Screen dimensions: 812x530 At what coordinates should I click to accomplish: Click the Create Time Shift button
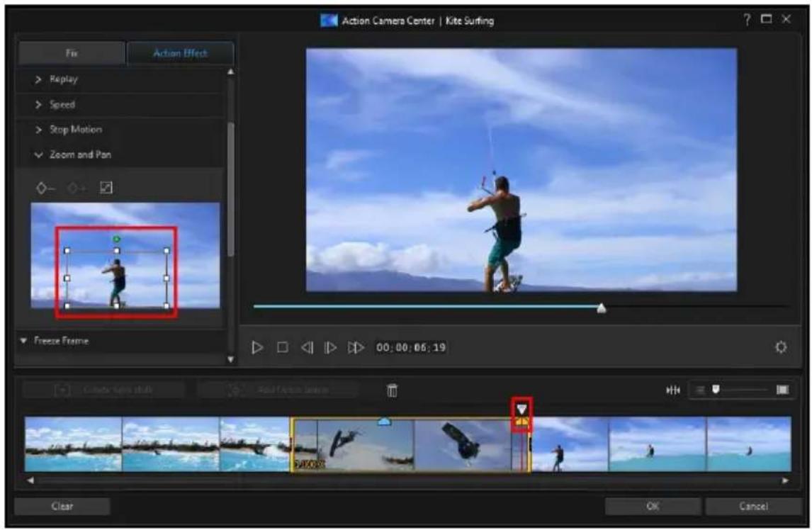pyautogui.click(x=103, y=390)
